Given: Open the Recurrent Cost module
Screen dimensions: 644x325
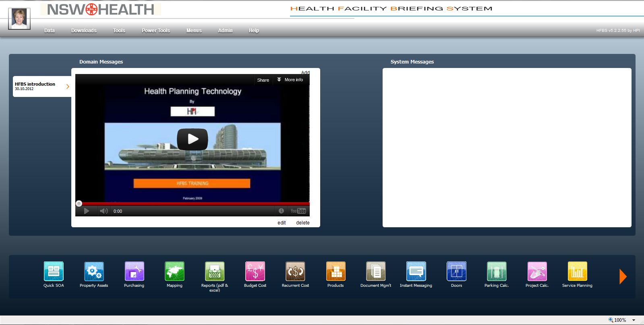Looking at the screenshot, I should [295, 271].
